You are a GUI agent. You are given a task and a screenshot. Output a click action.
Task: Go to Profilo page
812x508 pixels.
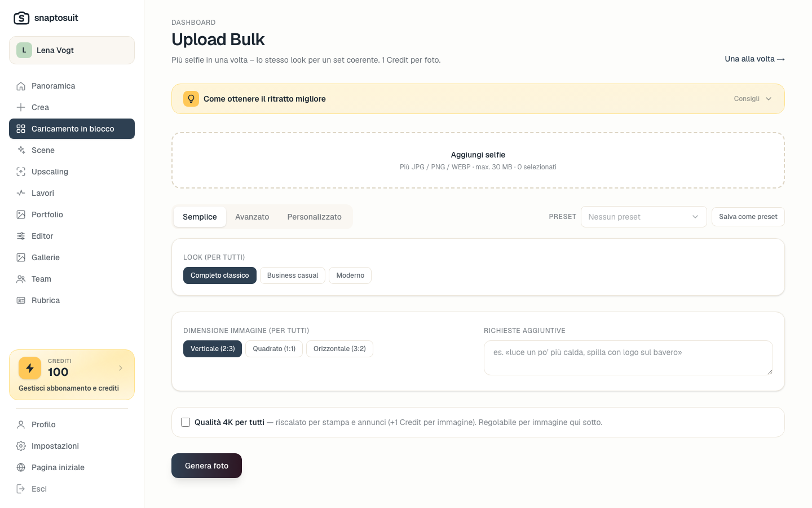[x=72, y=424]
